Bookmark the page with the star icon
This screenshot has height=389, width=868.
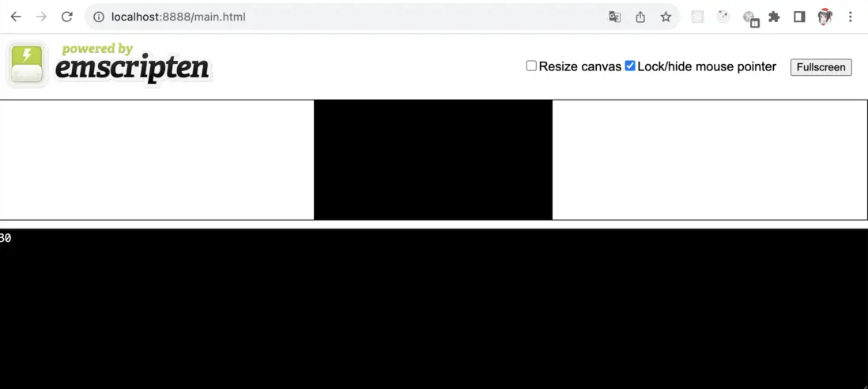tap(666, 17)
